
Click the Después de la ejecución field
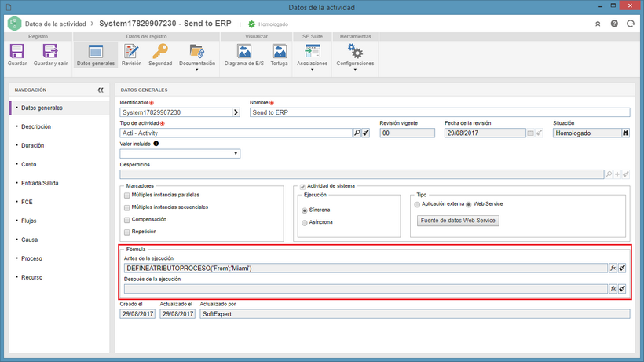pos(366,288)
